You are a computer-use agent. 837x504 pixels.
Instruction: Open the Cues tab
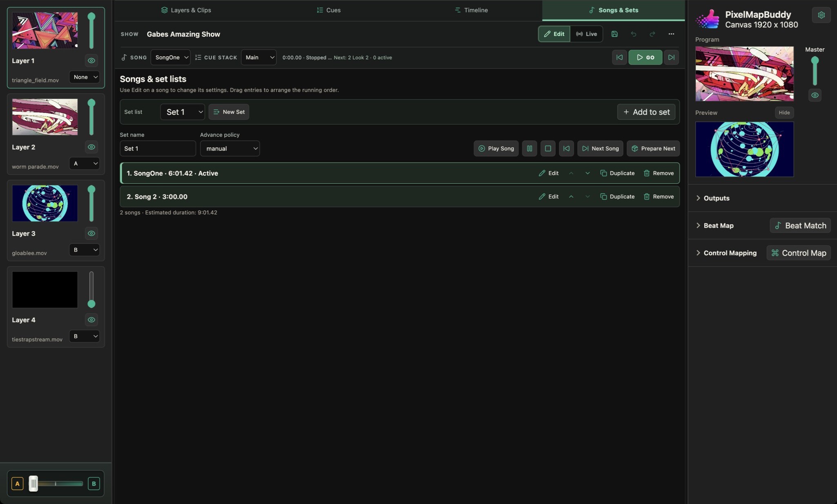tap(329, 10)
